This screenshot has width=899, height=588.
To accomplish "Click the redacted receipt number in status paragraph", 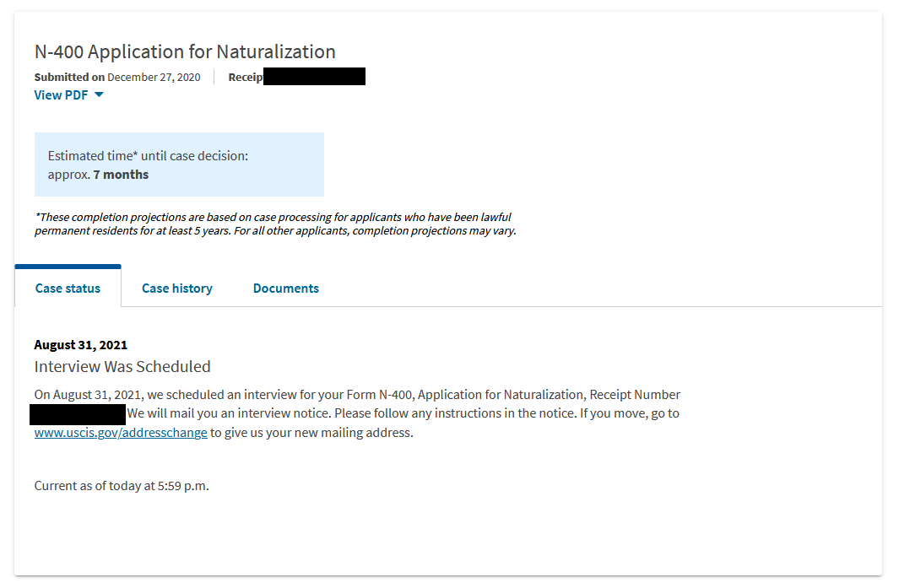I will [x=78, y=414].
